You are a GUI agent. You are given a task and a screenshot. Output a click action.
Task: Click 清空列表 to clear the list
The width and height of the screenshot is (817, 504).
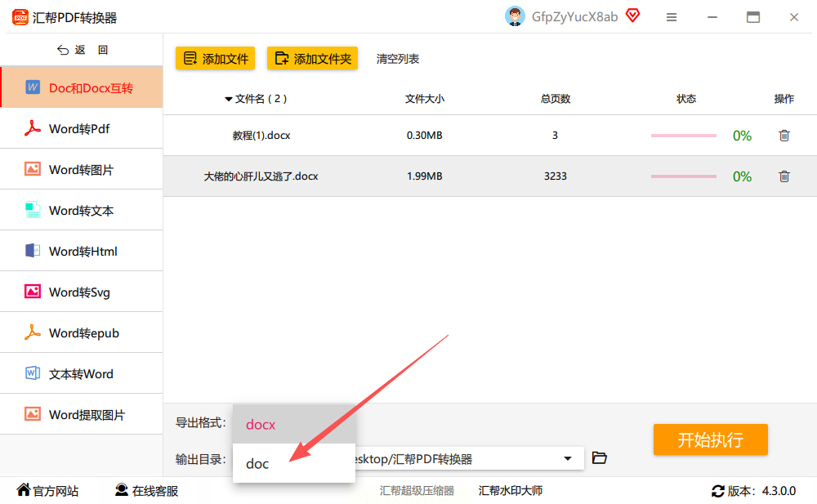tap(398, 58)
